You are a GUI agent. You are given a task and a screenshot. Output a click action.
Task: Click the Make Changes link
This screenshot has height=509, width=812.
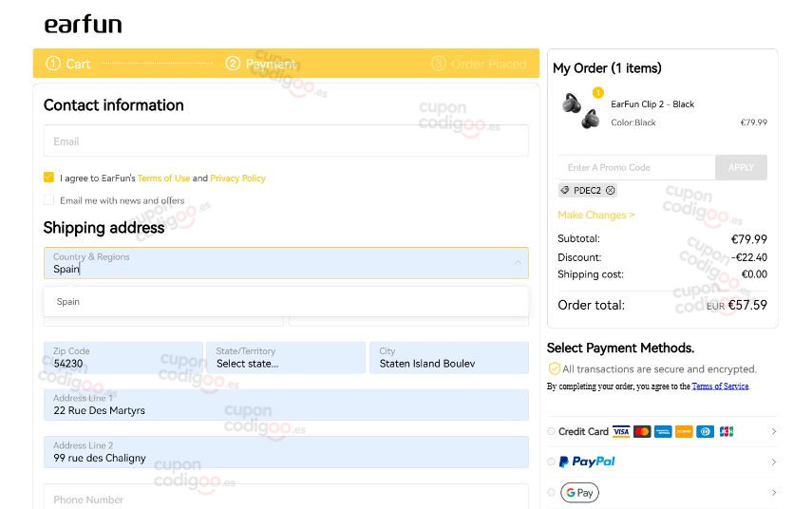(x=596, y=215)
